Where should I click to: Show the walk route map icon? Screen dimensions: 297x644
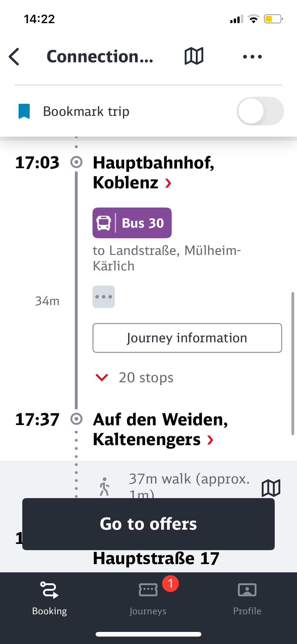[x=271, y=488]
